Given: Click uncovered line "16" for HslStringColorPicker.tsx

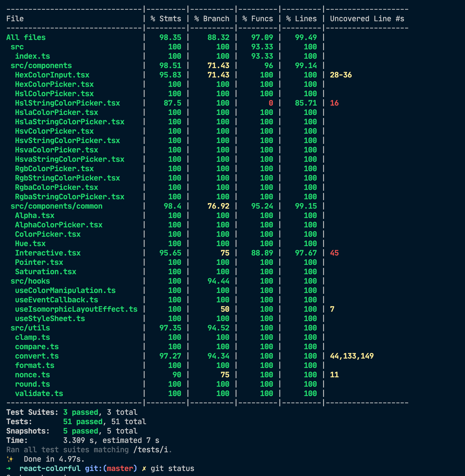Looking at the screenshot, I should pyautogui.click(x=334, y=103).
